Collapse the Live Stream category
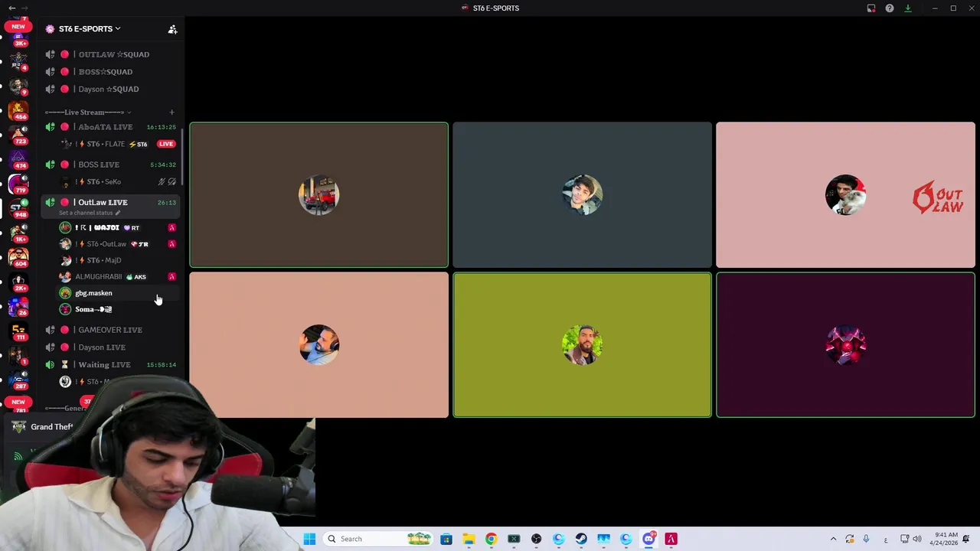 (x=88, y=112)
